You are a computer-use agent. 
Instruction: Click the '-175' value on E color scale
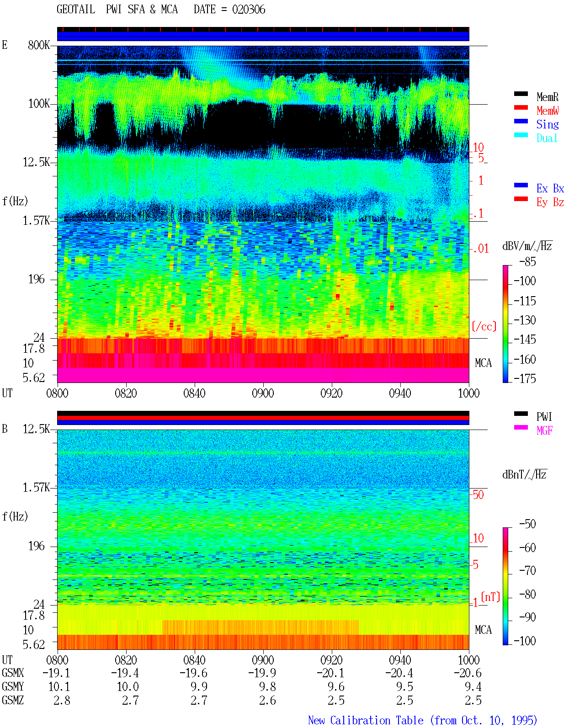525,379
